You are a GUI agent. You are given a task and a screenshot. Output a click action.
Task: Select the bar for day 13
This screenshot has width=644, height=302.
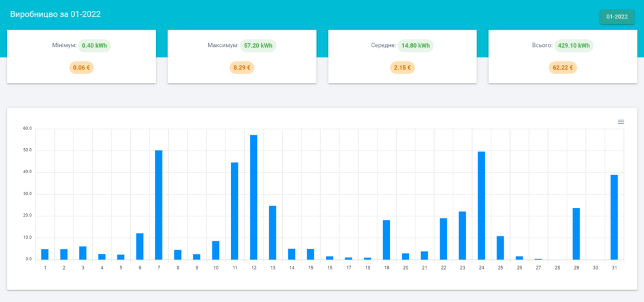click(x=272, y=232)
